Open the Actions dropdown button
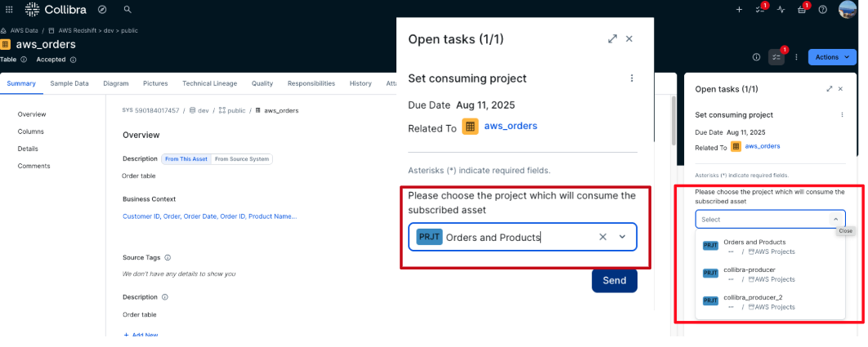 coord(832,57)
